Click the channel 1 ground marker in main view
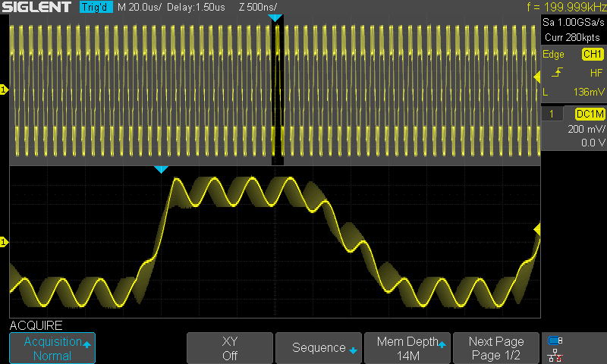 click(x=4, y=90)
